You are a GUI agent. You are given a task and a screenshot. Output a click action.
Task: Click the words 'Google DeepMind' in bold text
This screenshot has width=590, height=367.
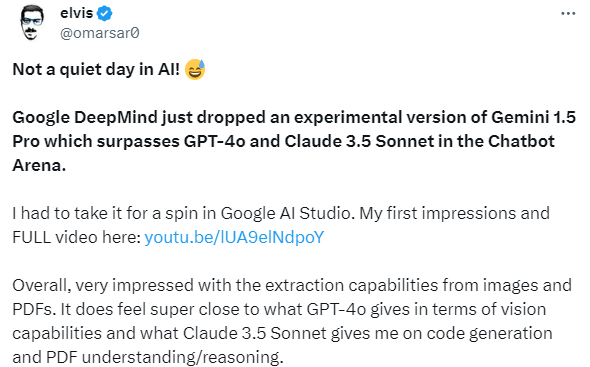pos(85,117)
